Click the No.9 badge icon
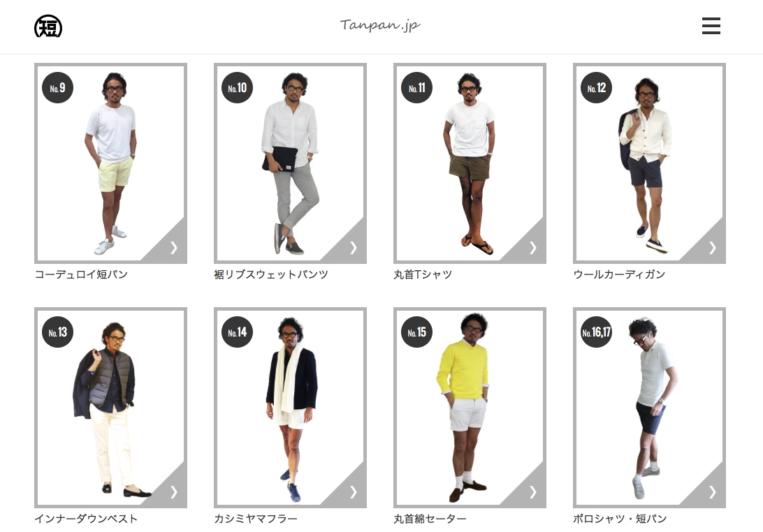Screen dimensions: 763x532 pyautogui.click(x=58, y=88)
